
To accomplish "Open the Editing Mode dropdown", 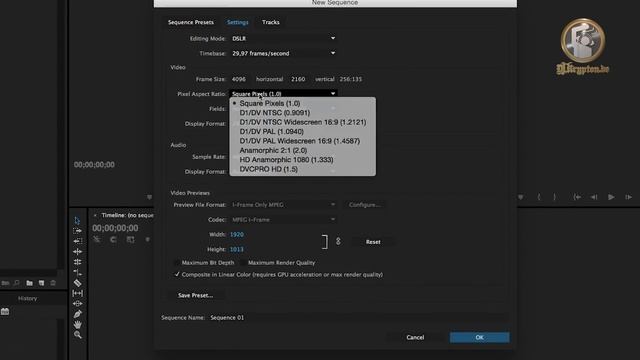I will tap(284, 38).
